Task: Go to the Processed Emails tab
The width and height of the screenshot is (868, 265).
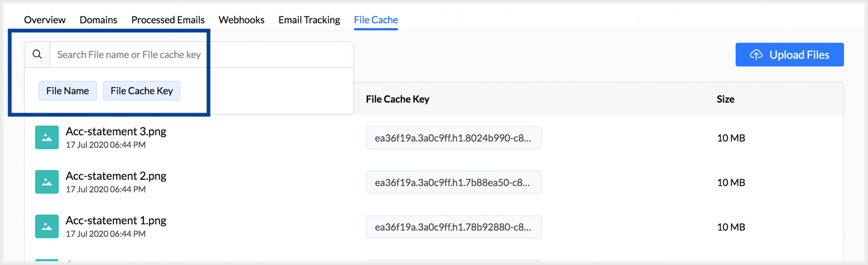Action: (168, 20)
